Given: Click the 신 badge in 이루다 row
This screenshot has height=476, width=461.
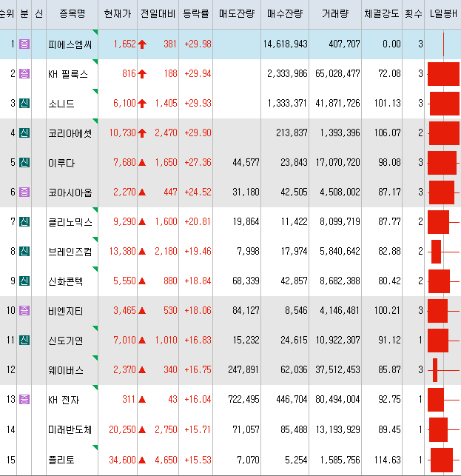Looking at the screenshot, I should click(24, 162).
